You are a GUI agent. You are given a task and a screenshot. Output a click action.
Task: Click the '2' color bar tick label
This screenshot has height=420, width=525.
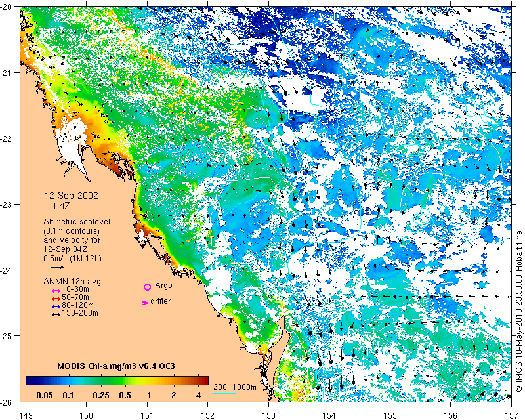point(174,396)
